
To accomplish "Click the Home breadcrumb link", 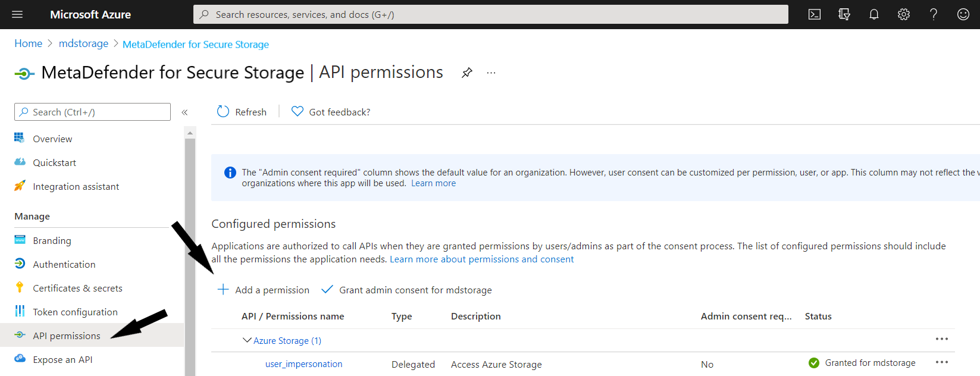I will point(29,43).
